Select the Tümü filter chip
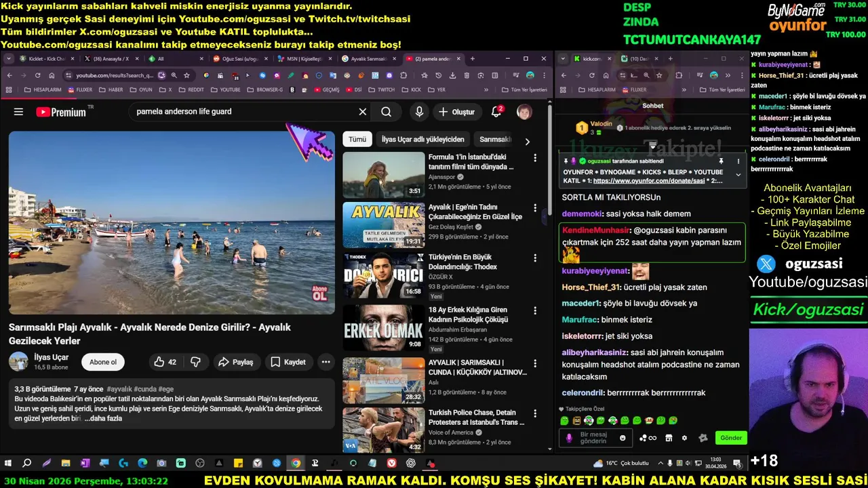This screenshot has width=868, height=488. [x=357, y=140]
